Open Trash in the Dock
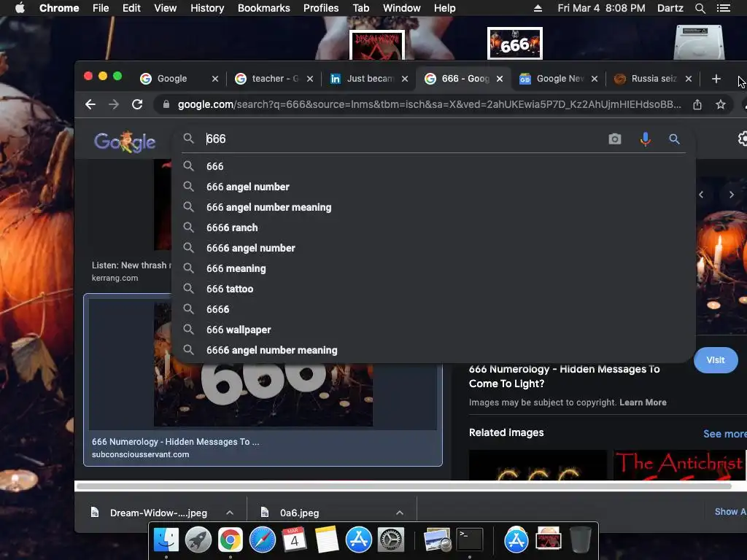 580,540
